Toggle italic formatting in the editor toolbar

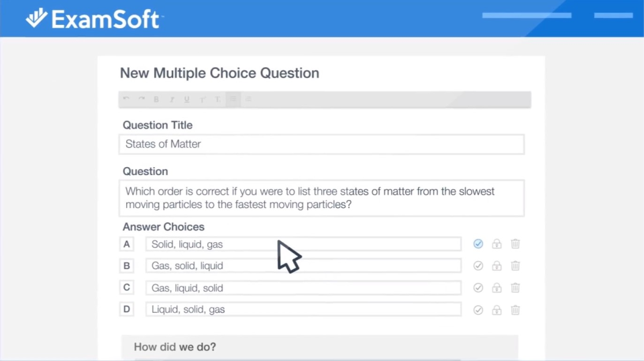pos(172,99)
